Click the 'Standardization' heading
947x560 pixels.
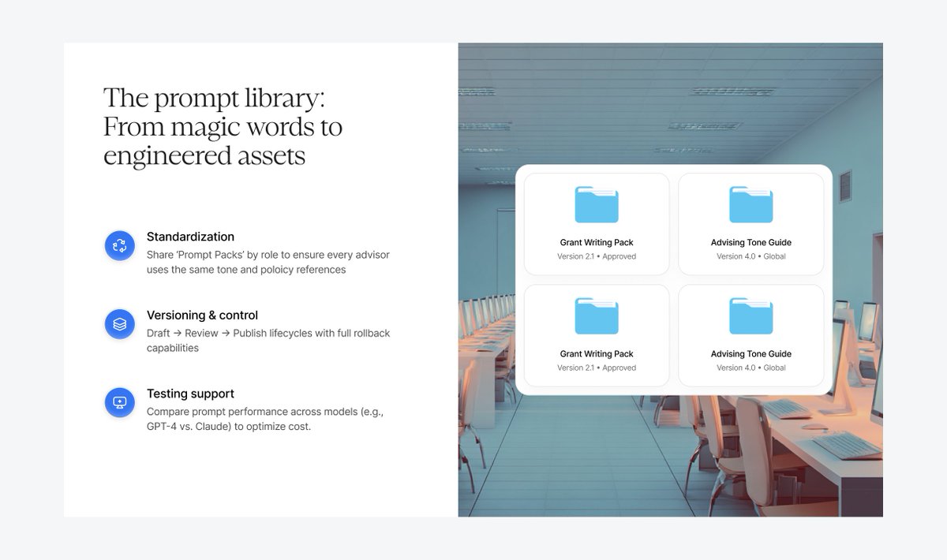pyautogui.click(x=190, y=237)
